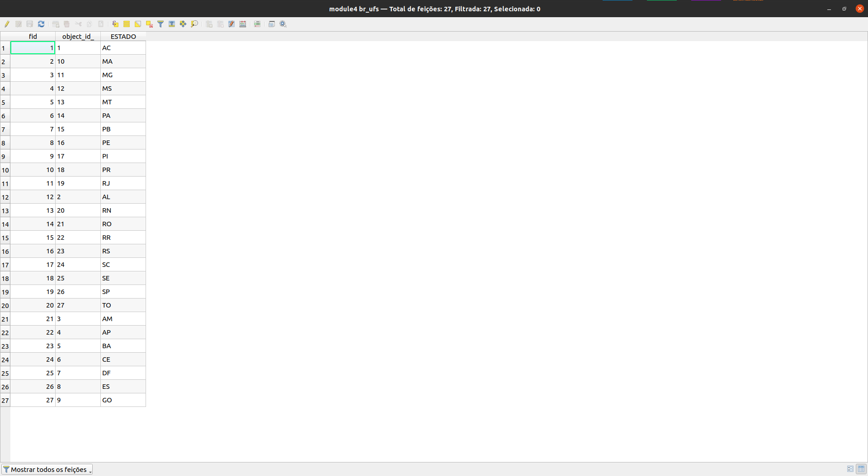
Task: Open the field calculator abacus icon
Action: [243, 24]
